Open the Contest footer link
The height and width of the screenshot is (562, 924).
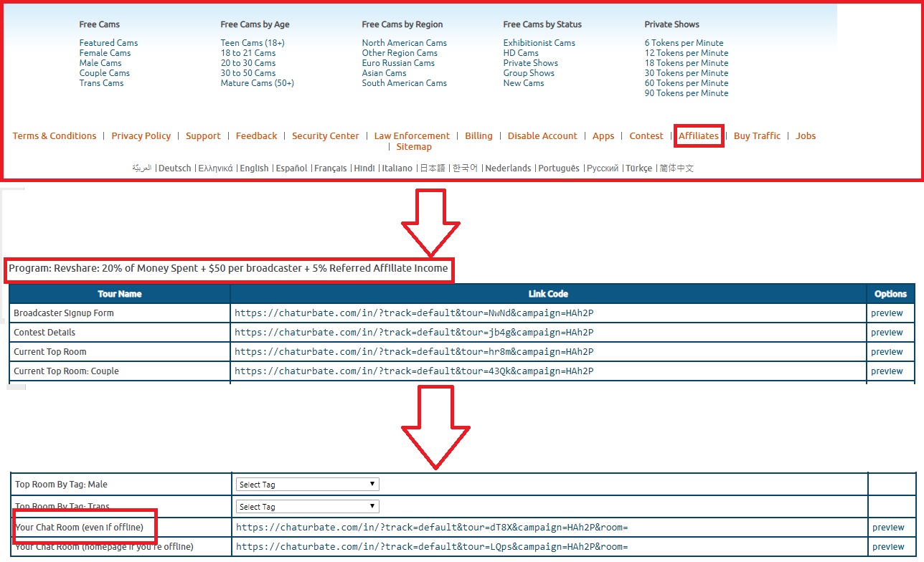pos(646,135)
